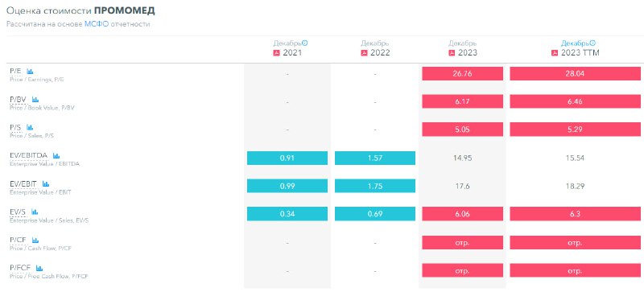The width and height of the screenshot is (644, 292).
Task: Select the 2022 year column header
Action: [x=380, y=53]
